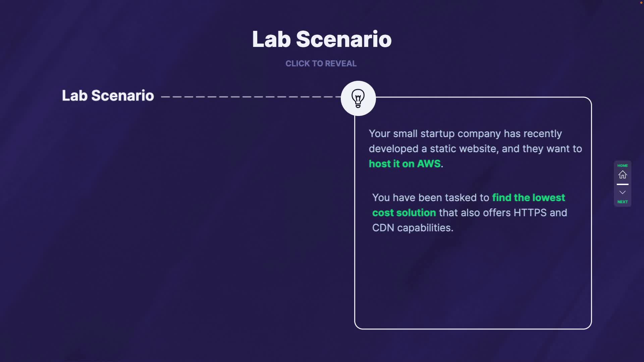Click the Home house icon

[623, 175]
